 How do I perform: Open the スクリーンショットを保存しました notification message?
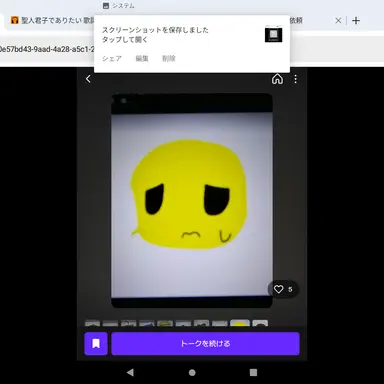pos(155,35)
